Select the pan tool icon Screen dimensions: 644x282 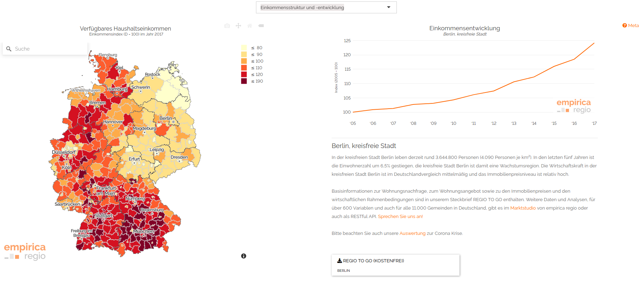click(x=238, y=26)
